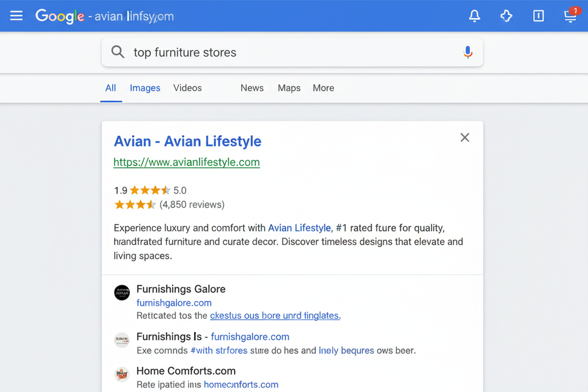Click the Home Comforts favicon
Screen dimensions: 588x392
click(x=122, y=374)
